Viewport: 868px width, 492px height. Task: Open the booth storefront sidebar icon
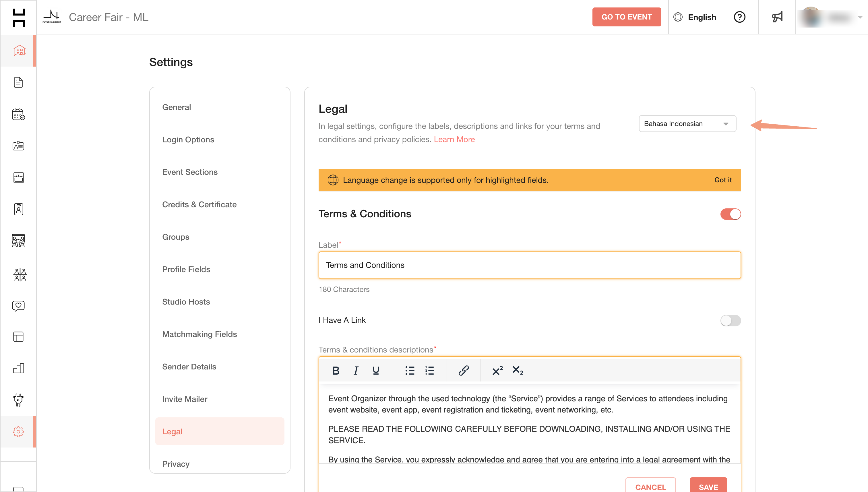coord(19,177)
